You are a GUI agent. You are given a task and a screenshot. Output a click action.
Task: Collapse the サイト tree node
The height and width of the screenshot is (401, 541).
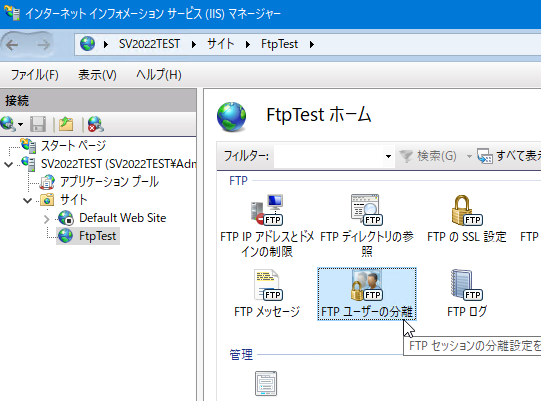click(x=27, y=200)
